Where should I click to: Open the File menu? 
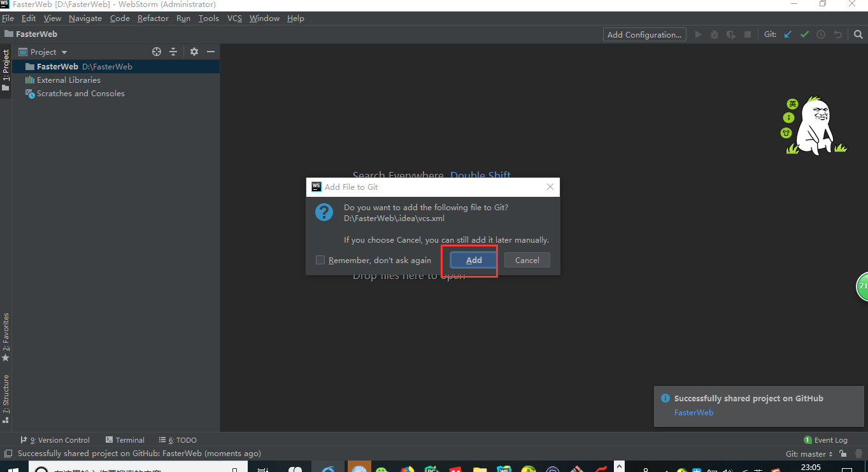(x=8, y=18)
